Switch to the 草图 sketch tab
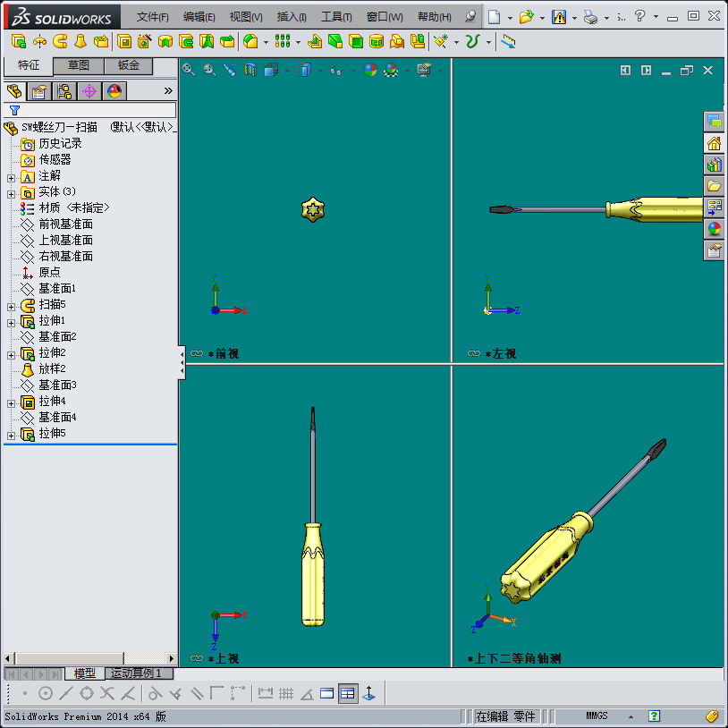The image size is (728, 728). point(79,65)
